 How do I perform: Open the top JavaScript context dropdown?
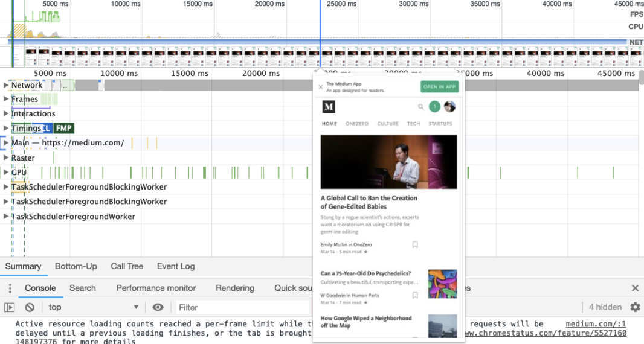click(94, 307)
